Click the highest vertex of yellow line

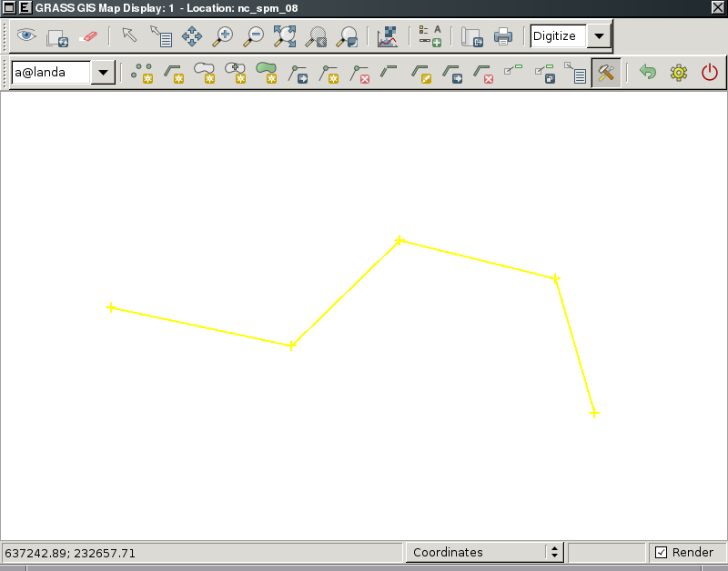[x=399, y=240]
